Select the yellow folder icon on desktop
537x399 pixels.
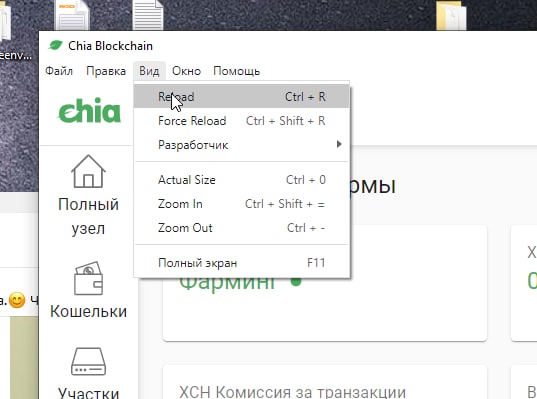coord(451,15)
